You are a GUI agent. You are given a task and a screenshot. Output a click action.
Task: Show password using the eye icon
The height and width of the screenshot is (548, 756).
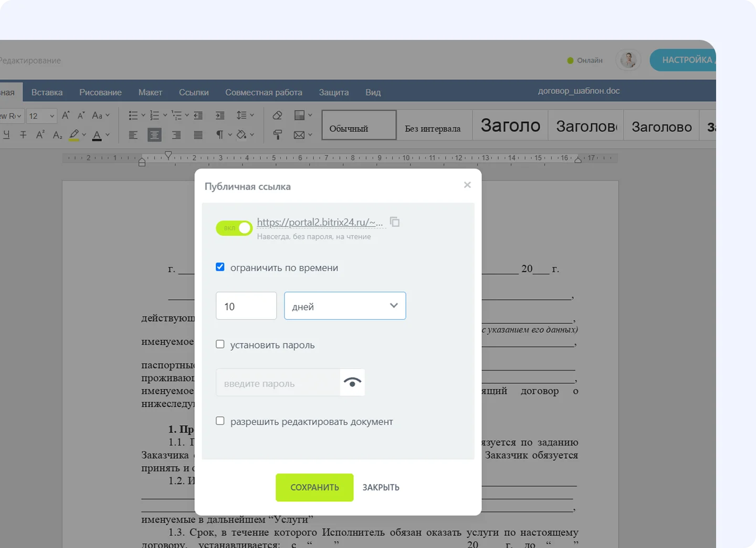(x=352, y=383)
